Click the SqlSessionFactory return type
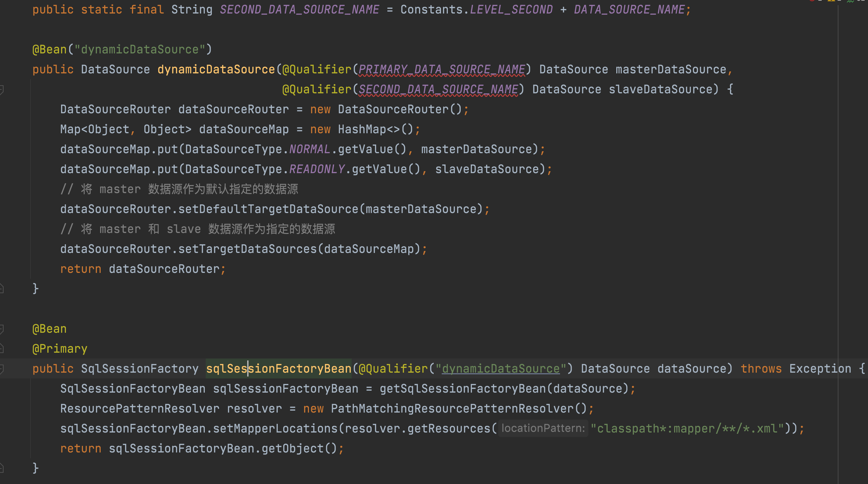Image resolution: width=868 pixels, height=484 pixels. pyautogui.click(x=140, y=369)
